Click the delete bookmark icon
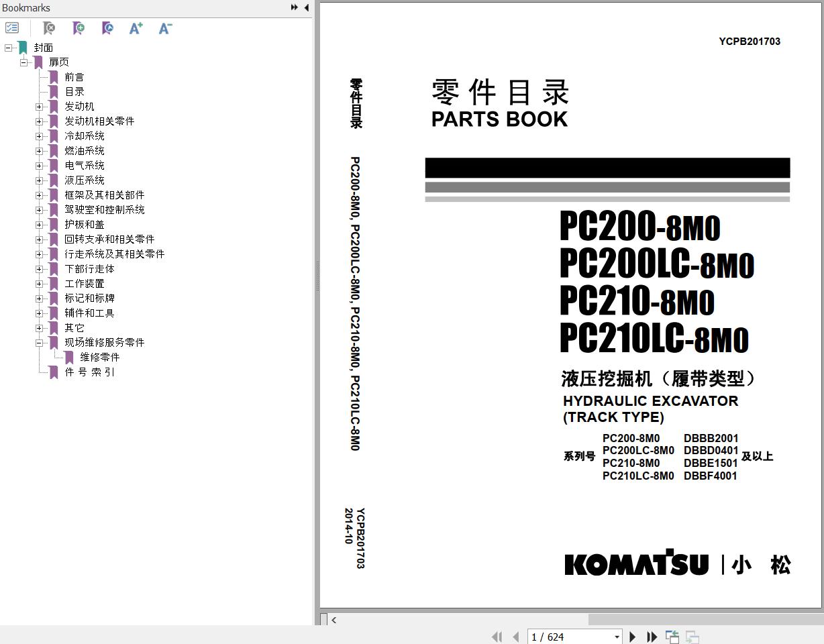Image resolution: width=824 pixels, height=644 pixels. [49, 28]
